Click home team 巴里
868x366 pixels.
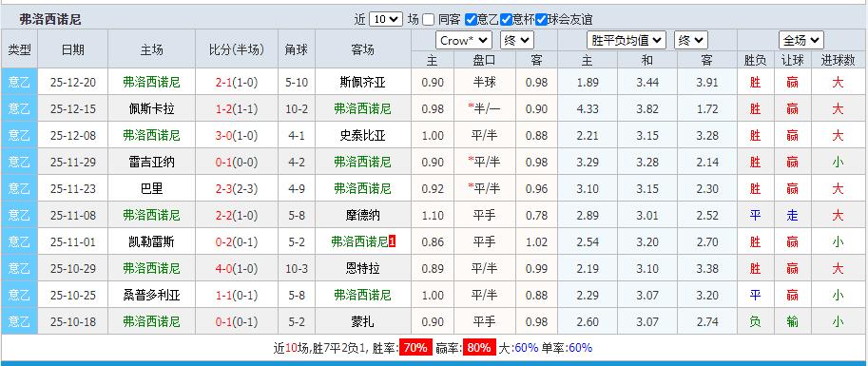click(152, 189)
